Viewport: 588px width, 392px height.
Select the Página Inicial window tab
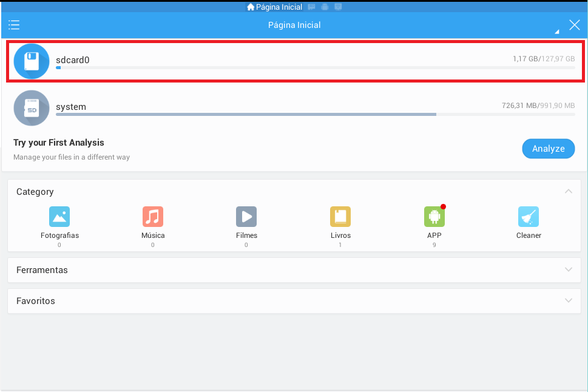(x=274, y=7)
